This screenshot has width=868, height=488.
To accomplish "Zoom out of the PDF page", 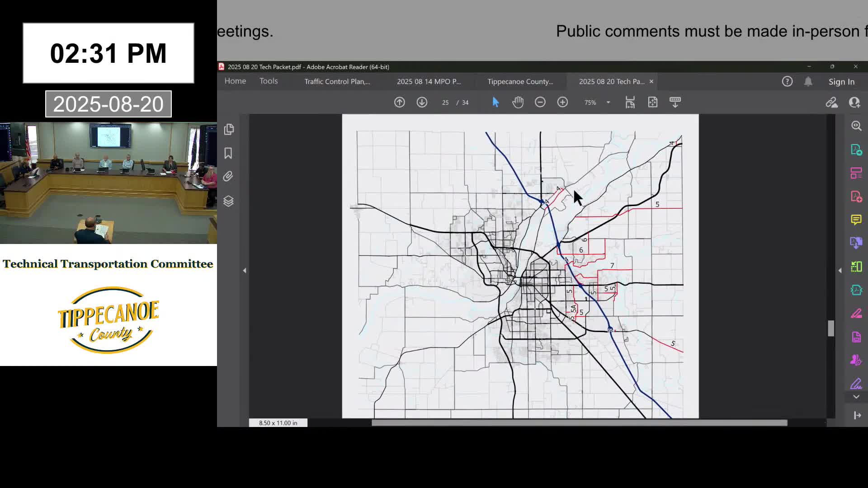I will pyautogui.click(x=540, y=102).
